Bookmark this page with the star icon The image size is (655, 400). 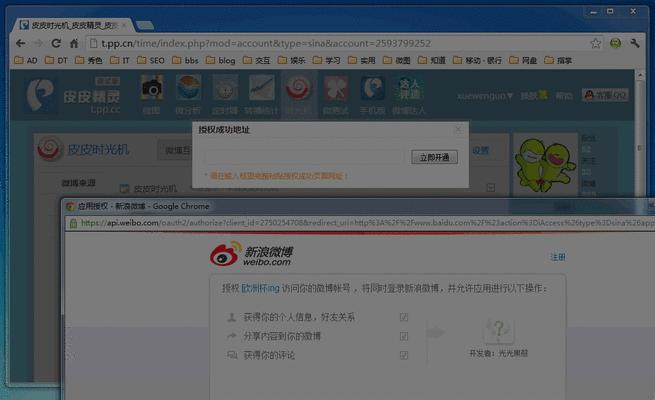(x=595, y=43)
